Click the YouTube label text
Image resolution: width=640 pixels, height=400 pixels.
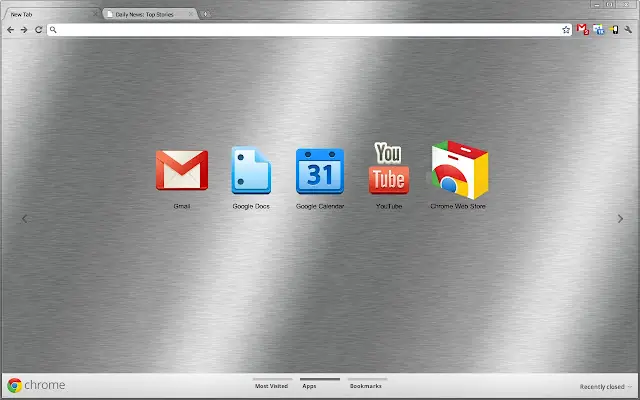coord(389,206)
